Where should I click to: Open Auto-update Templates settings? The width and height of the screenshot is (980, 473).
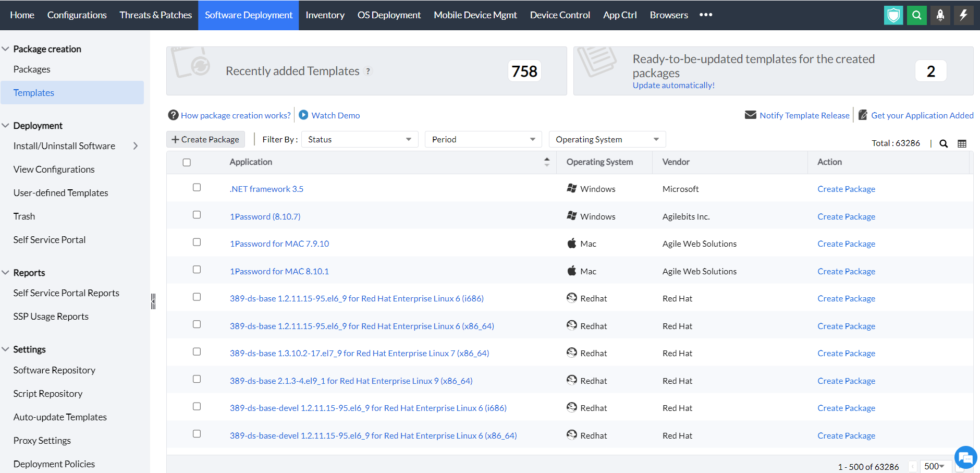[60, 417]
